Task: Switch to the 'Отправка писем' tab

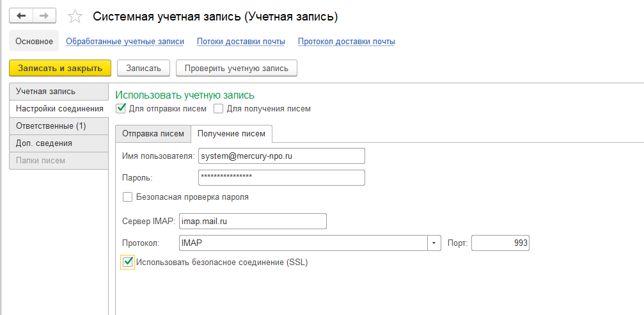Action: click(x=153, y=133)
